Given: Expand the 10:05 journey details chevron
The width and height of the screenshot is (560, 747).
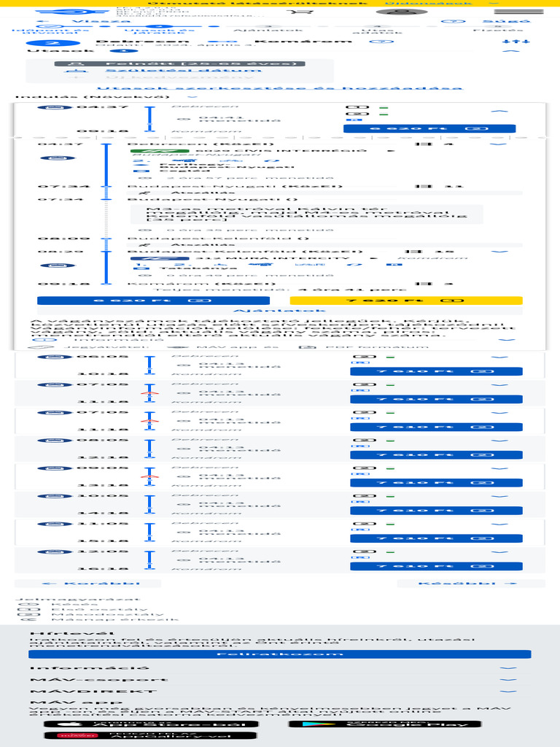Looking at the screenshot, I should tap(499, 497).
